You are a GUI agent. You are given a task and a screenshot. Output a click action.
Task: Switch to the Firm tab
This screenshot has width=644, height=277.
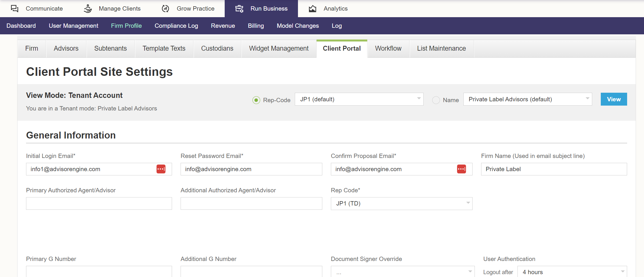[x=32, y=49]
